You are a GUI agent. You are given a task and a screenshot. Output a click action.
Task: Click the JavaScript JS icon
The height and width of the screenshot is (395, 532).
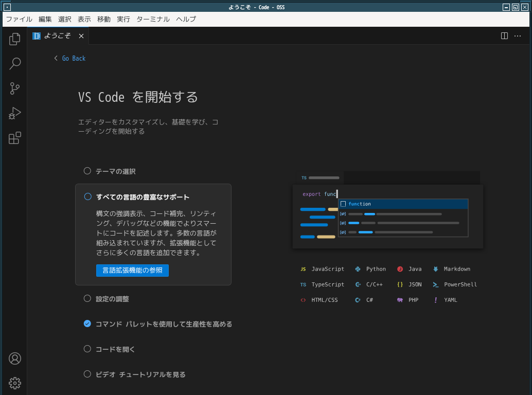(x=303, y=269)
